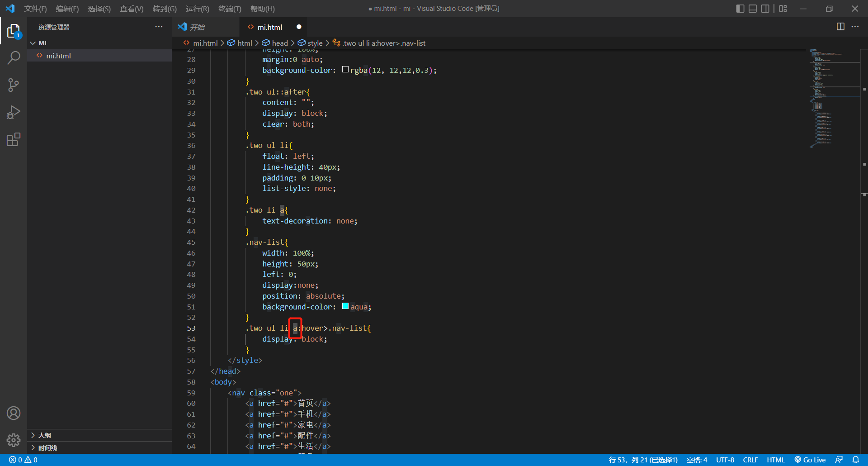Open the Extensions view
Screen dimensions: 868x466
coord(14,139)
